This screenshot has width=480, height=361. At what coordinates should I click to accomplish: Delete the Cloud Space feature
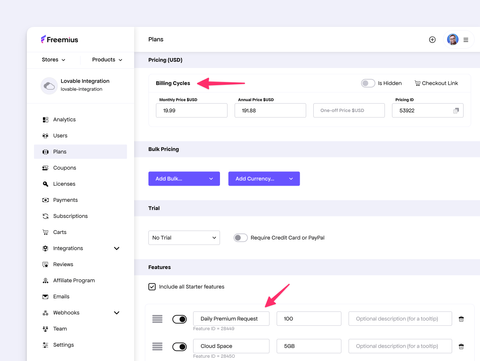461,346
